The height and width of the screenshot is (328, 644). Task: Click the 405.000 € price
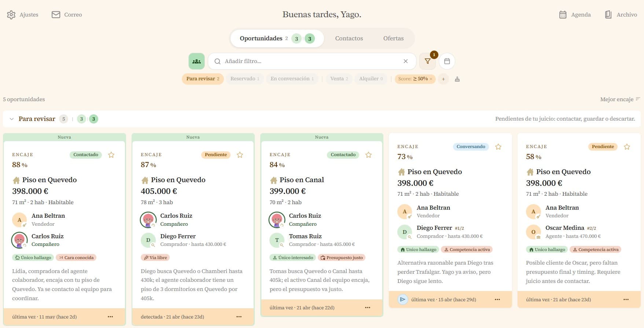coord(159,191)
